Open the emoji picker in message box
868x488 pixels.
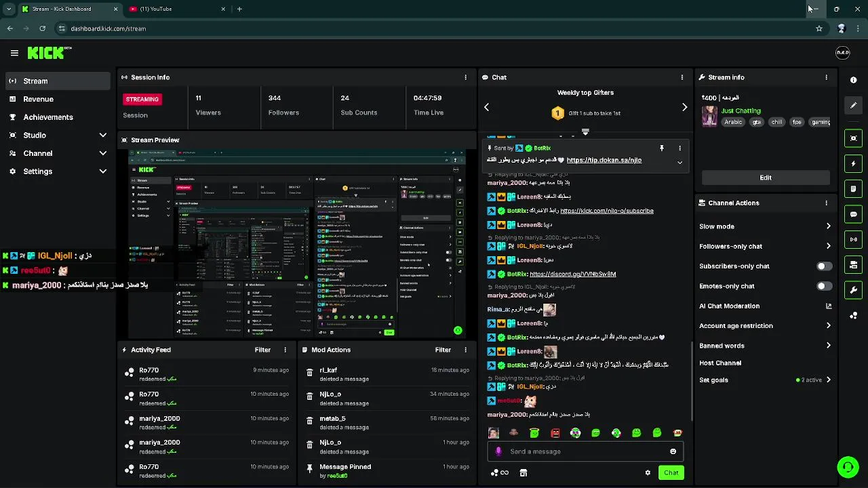(x=673, y=451)
